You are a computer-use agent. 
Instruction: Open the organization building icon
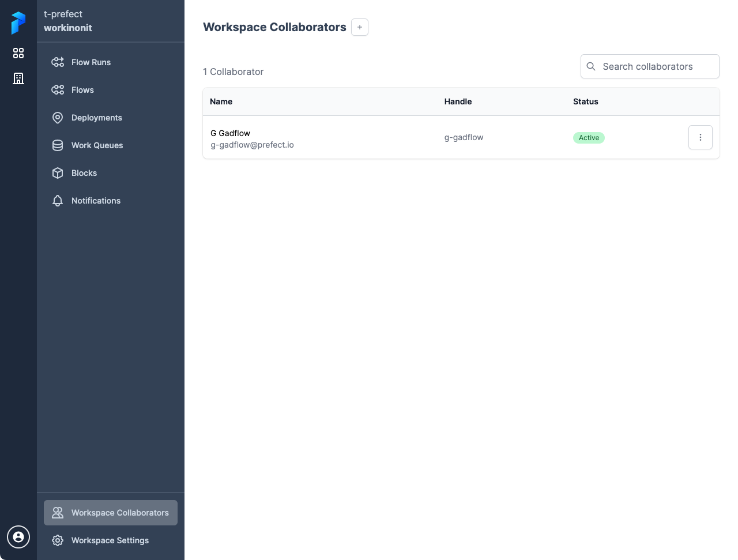click(x=18, y=78)
